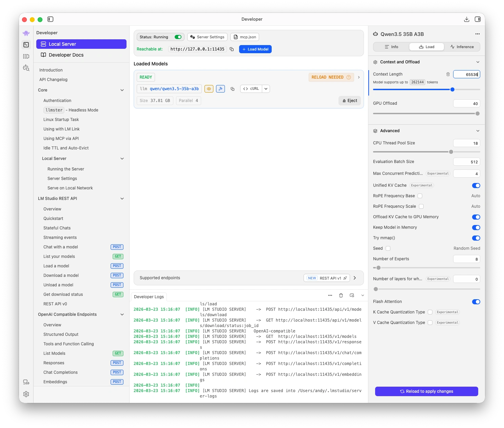Switch to the Inference tab
Viewport: 504px width, 428px height.
pos(462,47)
